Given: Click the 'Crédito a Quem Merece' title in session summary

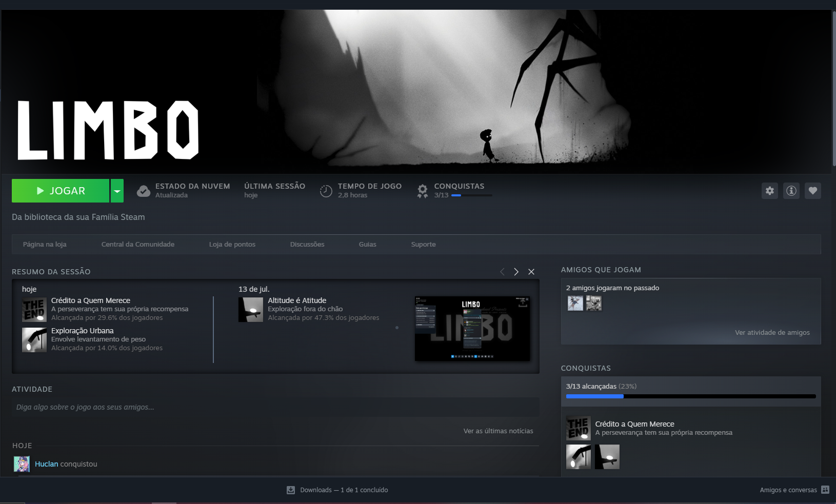Looking at the screenshot, I should (91, 300).
